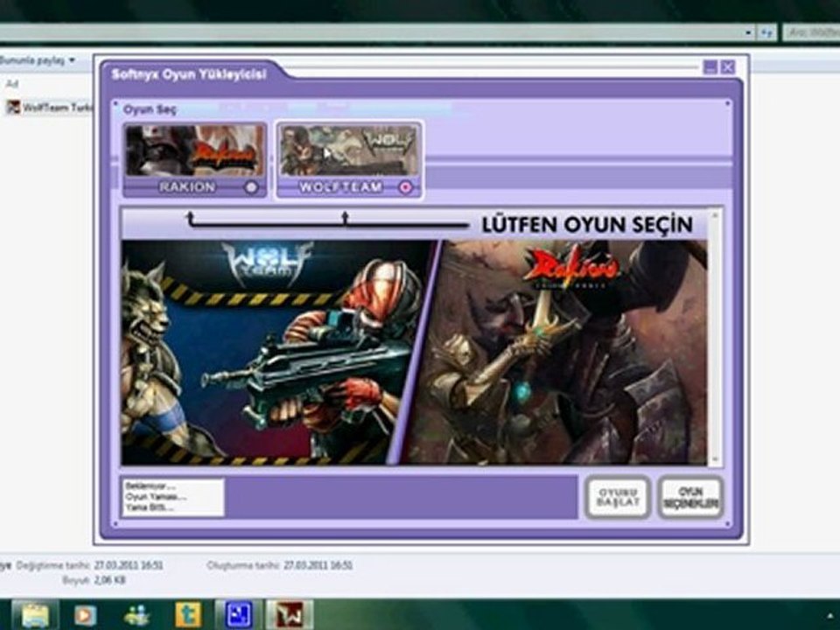The height and width of the screenshot is (630, 840).
Task: Click the status log text box
Action: tap(173, 498)
